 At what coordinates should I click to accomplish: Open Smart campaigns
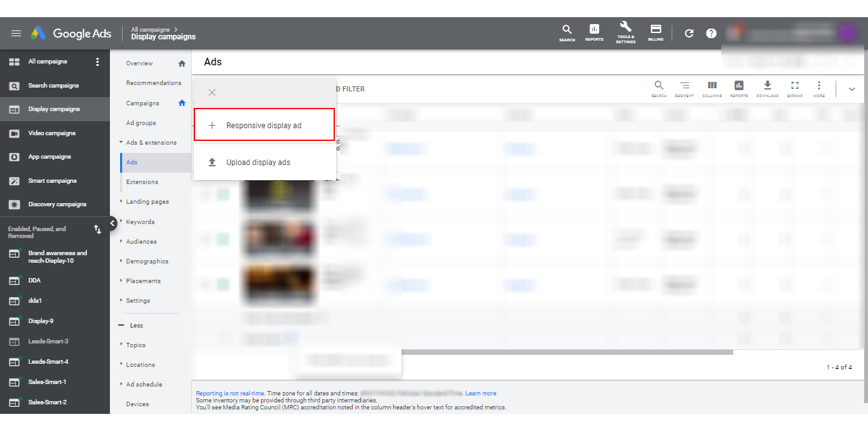[52, 181]
